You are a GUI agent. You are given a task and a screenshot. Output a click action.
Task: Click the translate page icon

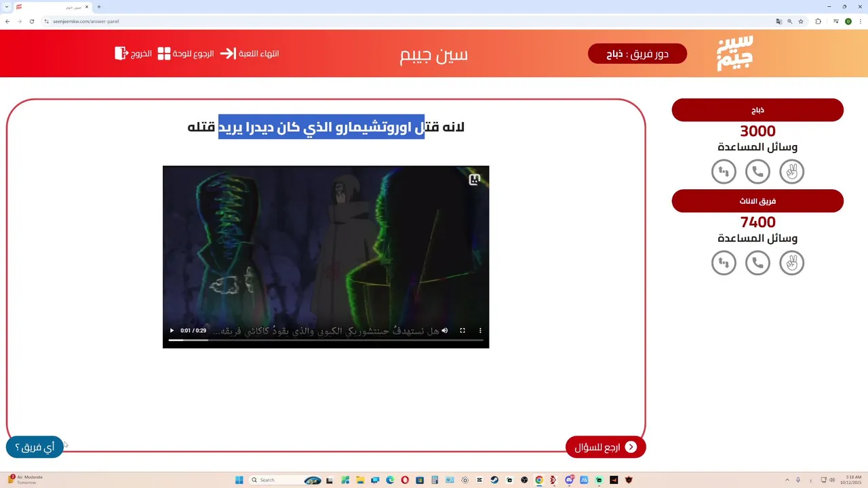point(779,21)
